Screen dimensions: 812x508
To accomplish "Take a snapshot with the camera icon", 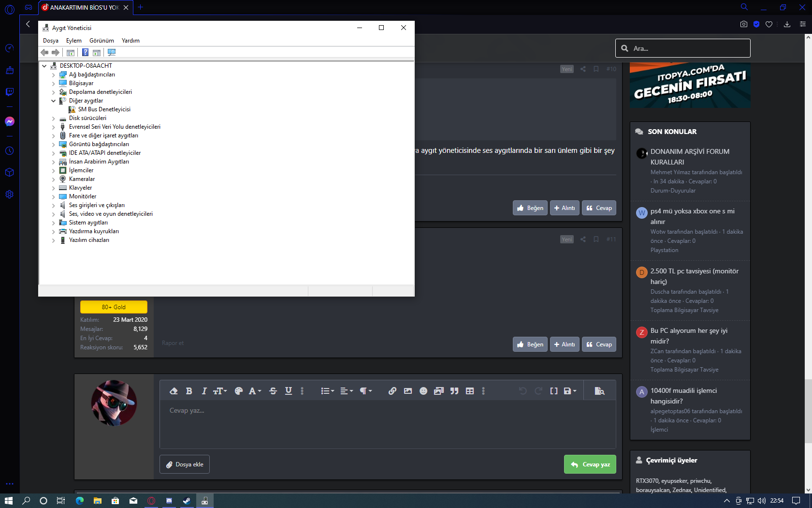I will (x=744, y=24).
